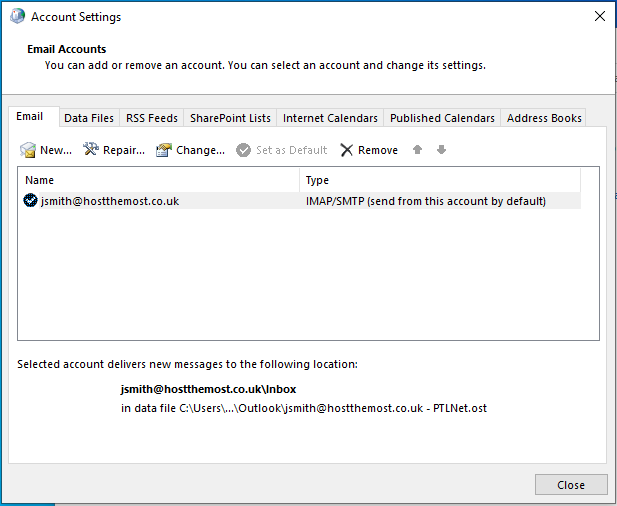
Task: Open the RSS Feeds tab
Action: tap(152, 118)
